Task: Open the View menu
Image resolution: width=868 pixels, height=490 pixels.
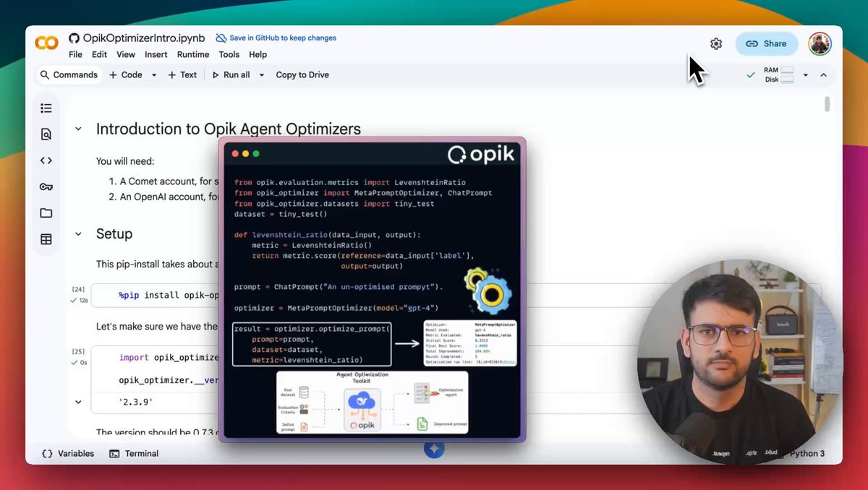Action: (126, 54)
